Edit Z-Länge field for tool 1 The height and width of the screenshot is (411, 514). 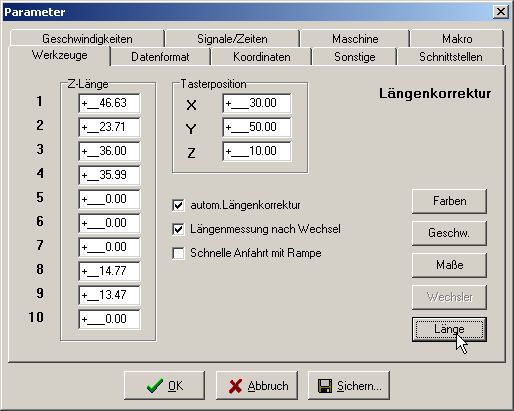(x=109, y=103)
